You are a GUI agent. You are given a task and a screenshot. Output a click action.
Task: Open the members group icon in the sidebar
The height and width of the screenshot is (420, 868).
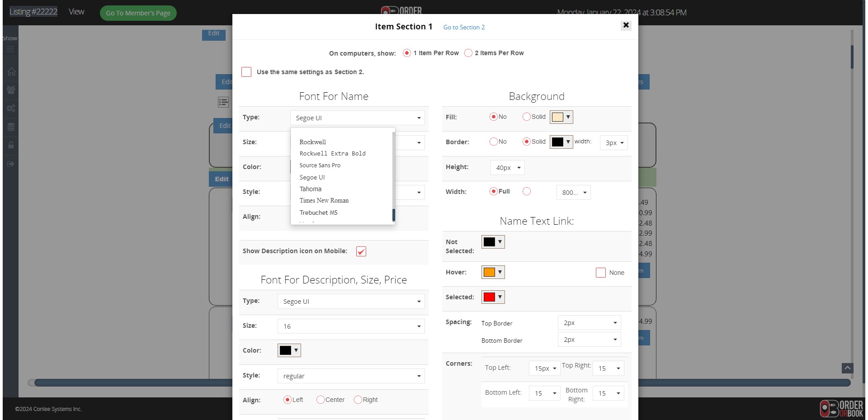11,90
